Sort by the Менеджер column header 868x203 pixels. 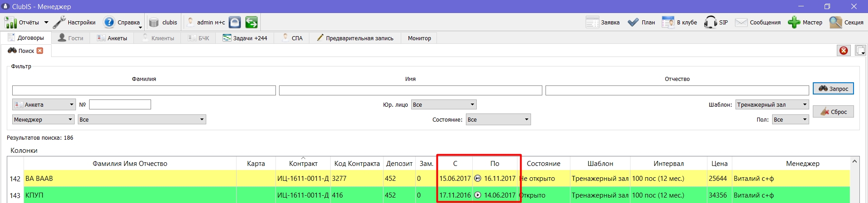point(802,164)
